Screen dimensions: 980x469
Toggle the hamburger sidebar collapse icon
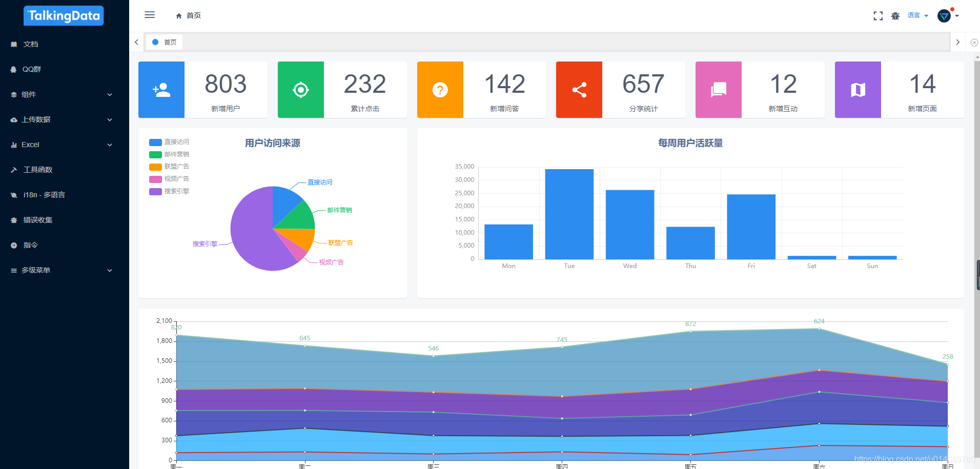(150, 15)
